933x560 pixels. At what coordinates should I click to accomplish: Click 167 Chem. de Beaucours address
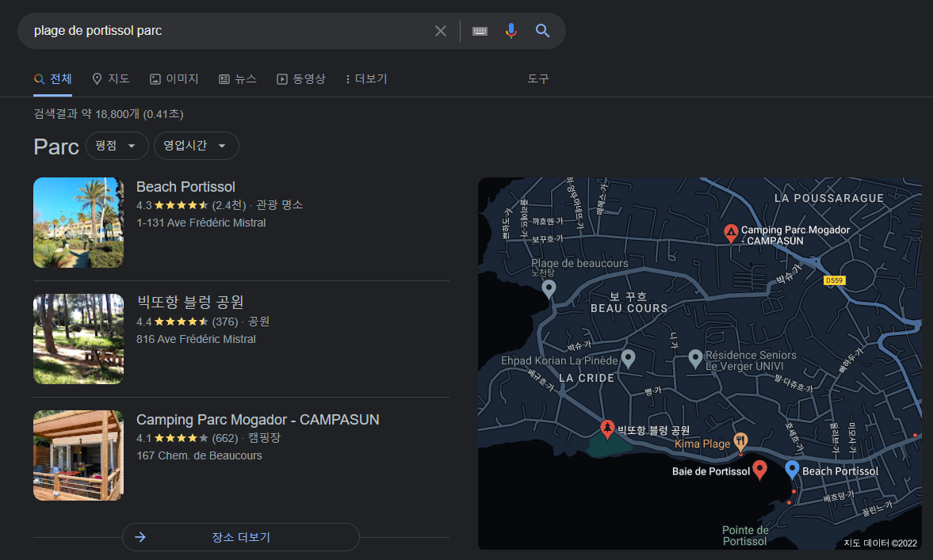pos(199,456)
